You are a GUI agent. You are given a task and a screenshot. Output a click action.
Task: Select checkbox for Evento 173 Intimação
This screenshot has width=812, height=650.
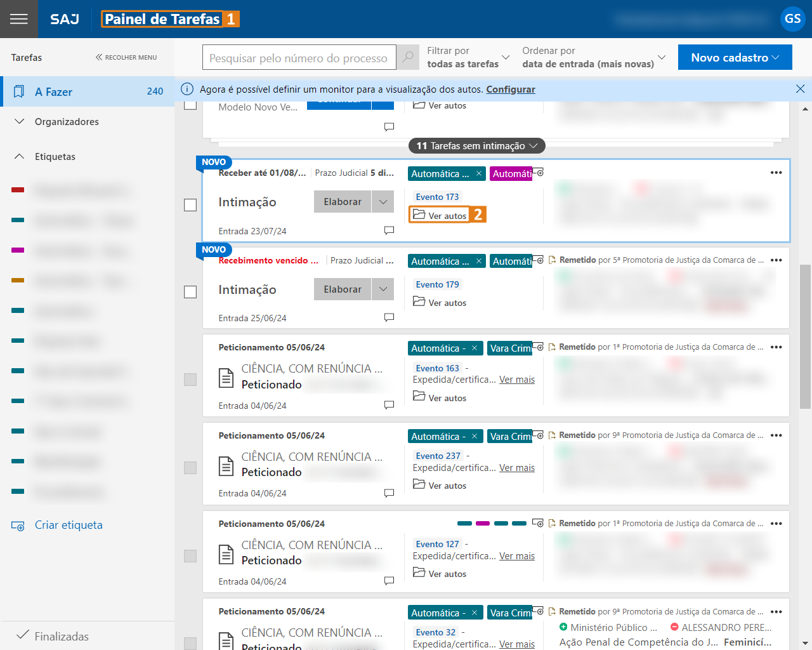click(x=190, y=205)
